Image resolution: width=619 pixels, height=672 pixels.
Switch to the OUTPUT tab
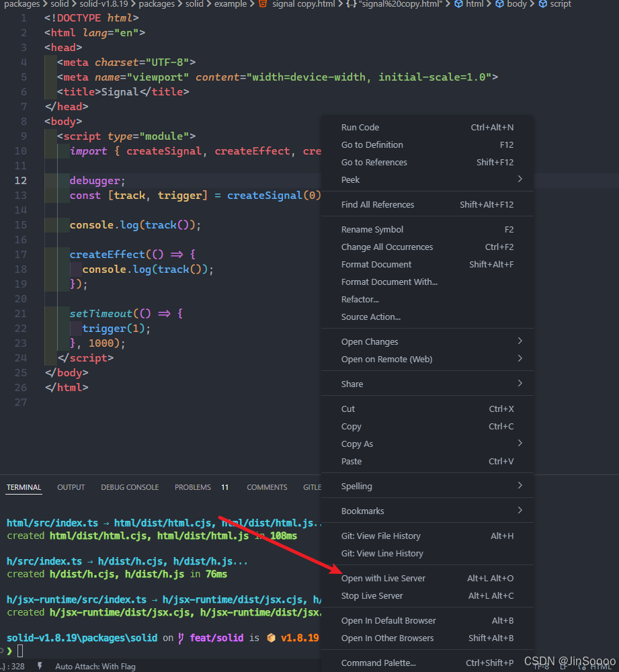[71, 488]
